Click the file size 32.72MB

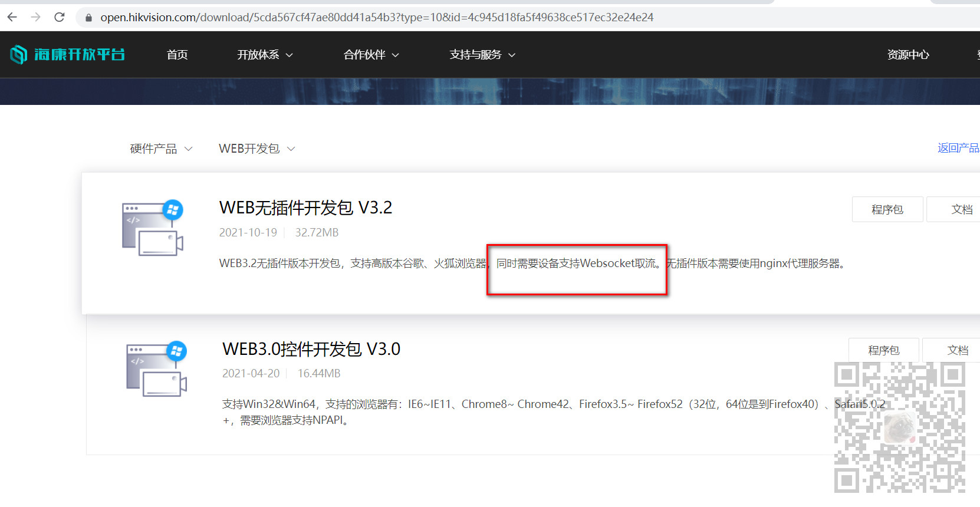(317, 232)
